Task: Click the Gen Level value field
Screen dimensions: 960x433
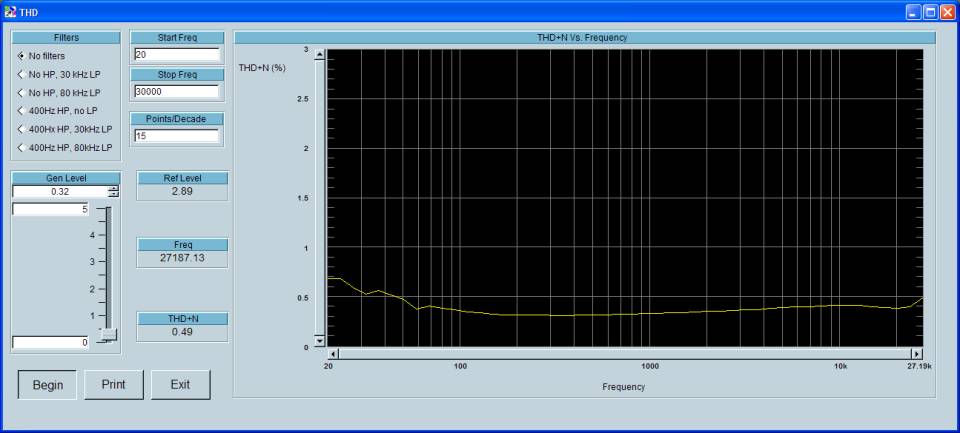Action: pos(59,192)
